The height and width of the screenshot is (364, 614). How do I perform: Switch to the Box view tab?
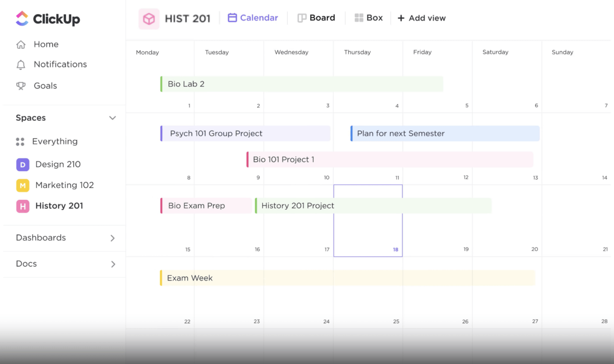(368, 18)
